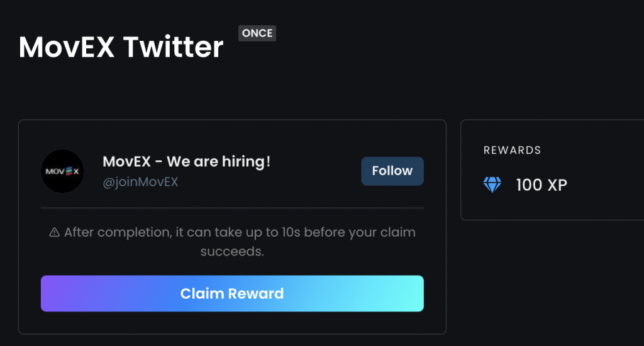Click the striped E in the MovEX logo
The width and height of the screenshot is (644, 346).
point(69,171)
